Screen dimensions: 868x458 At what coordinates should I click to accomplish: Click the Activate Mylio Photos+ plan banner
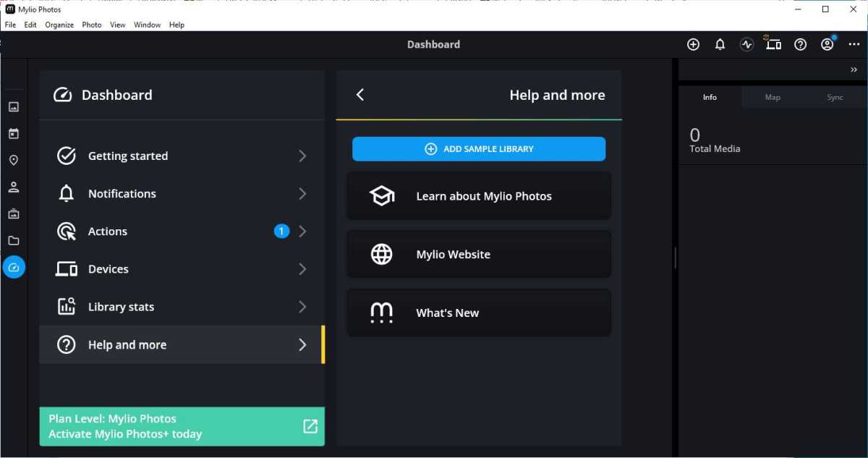[182, 426]
